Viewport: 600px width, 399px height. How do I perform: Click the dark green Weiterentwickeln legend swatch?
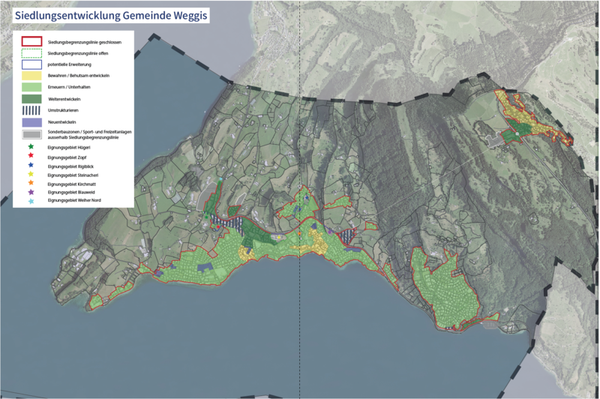point(32,99)
